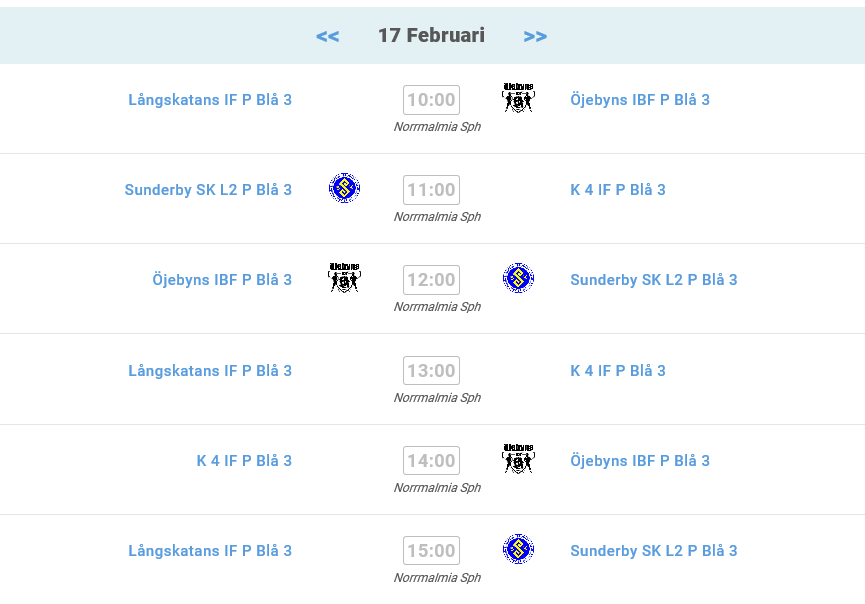Click Öjebyns logo in the 14:00 match
865x604 pixels.
(x=518, y=459)
